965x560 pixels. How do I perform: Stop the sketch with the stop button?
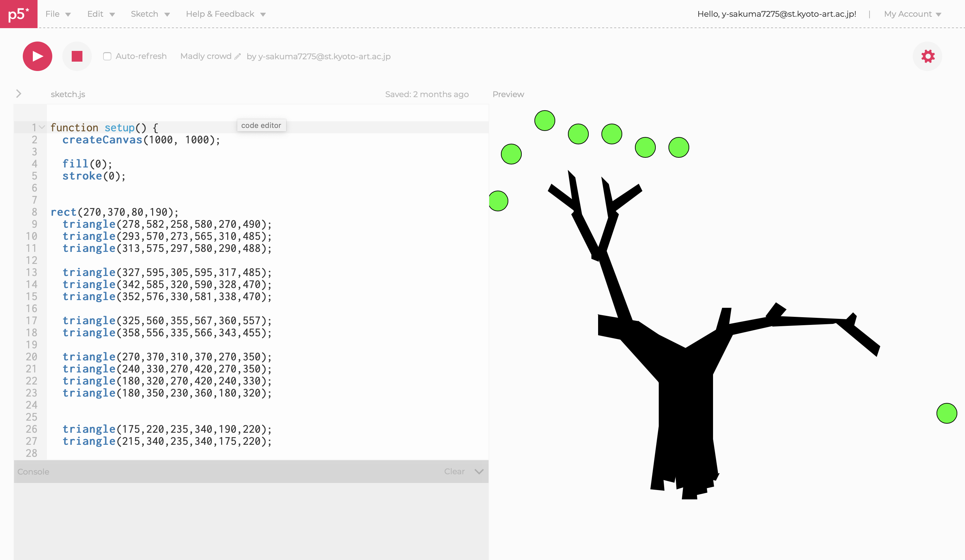pyautogui.click(x=77, y=56)
